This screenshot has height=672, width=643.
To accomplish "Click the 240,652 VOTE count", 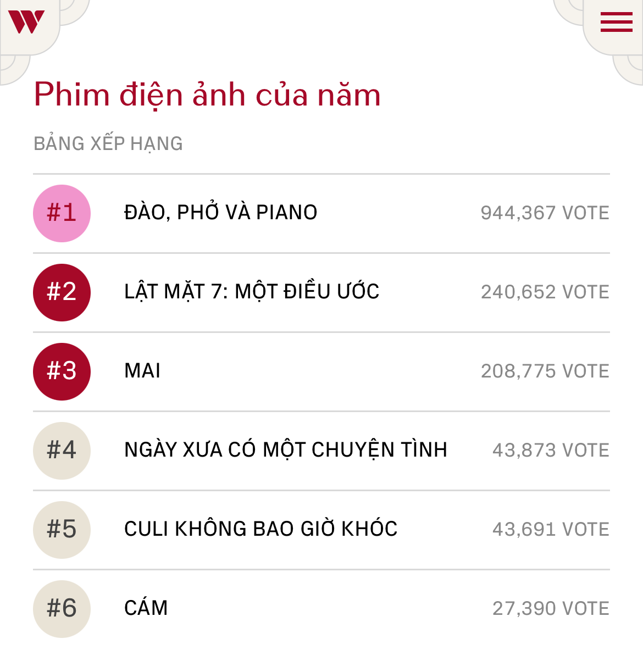I will click(545, 292).
